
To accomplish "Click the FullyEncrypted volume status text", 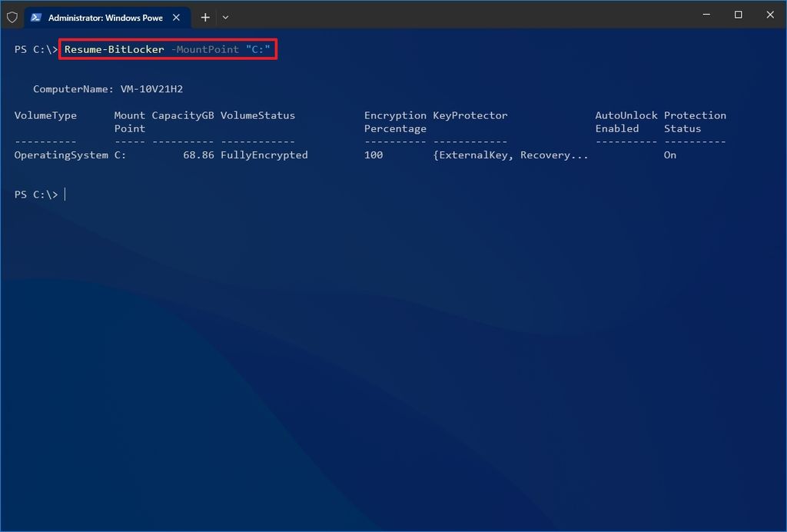I will [264, 155].
